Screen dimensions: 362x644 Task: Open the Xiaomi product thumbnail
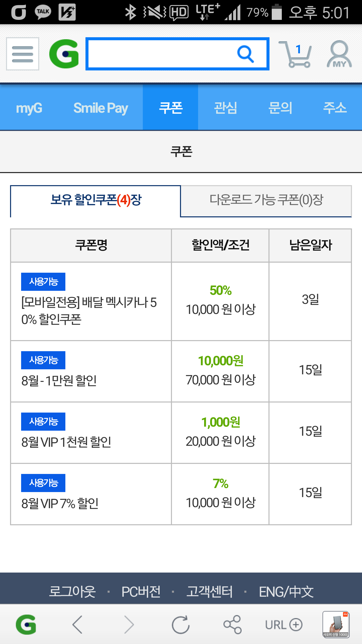pyautogui.click(x=336, y=624)
